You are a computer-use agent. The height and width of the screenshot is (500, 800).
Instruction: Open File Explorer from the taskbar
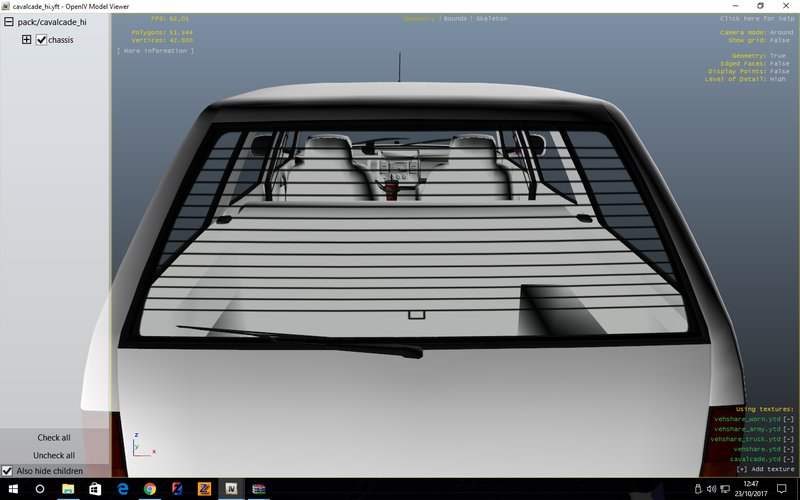68,489
